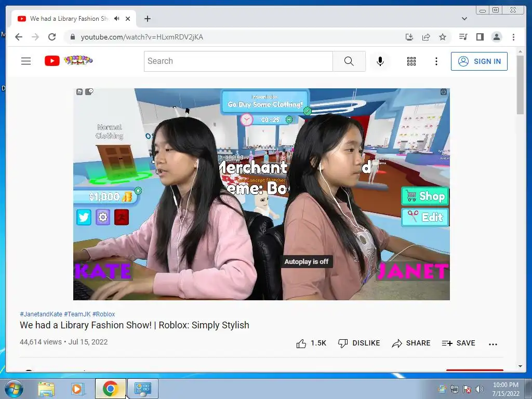This screenshot has width=532, height=399.
Task: Open the #JanetandKate hashtag link
Action: point(41,314)
